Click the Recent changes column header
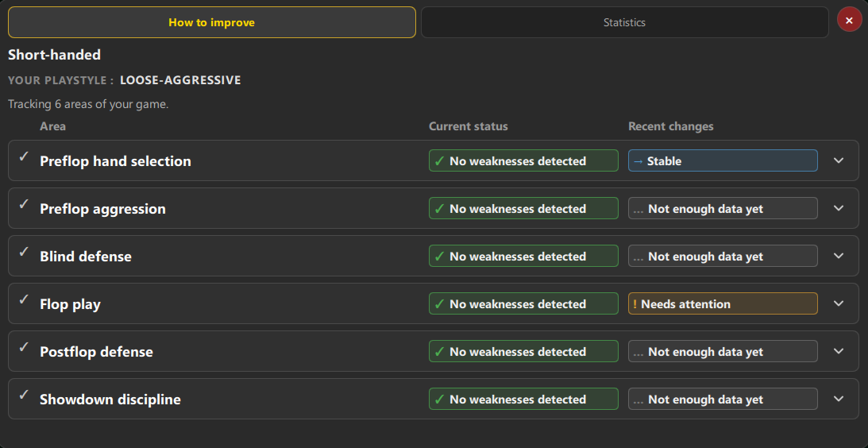Image resolution: width=868 pixels, height=448 pixels. pos(671,126)
